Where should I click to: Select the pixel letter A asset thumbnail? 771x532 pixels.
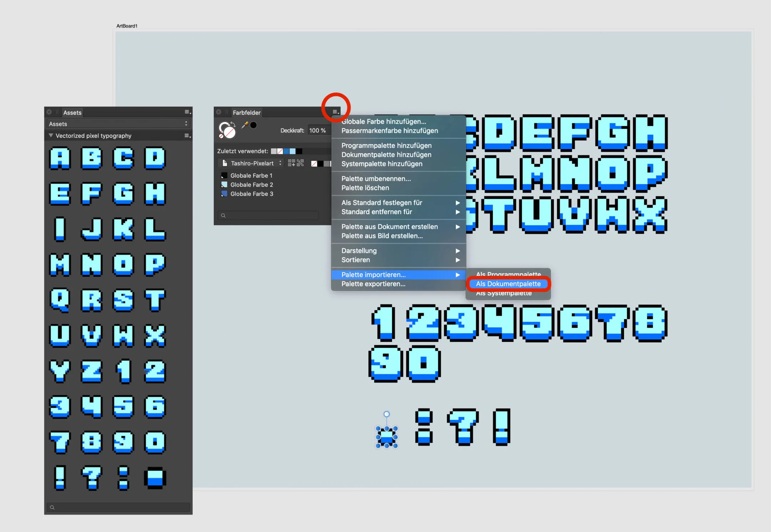(x=60, y=159)
